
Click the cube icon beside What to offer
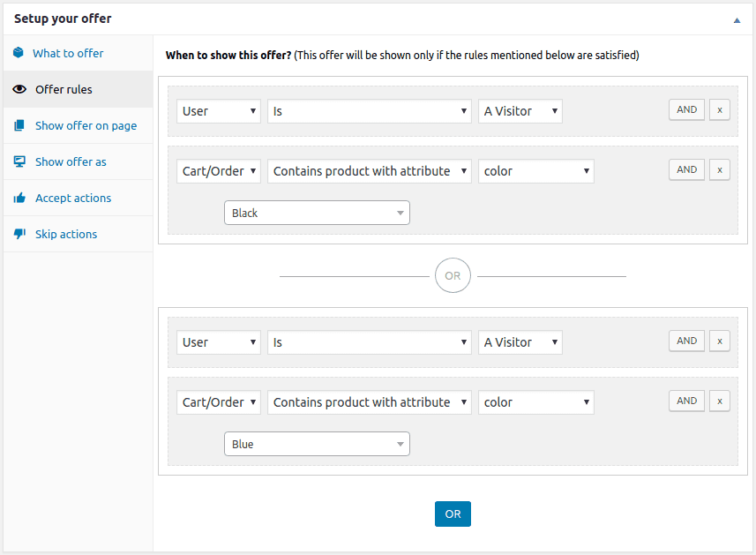click(x=19, y=53)
